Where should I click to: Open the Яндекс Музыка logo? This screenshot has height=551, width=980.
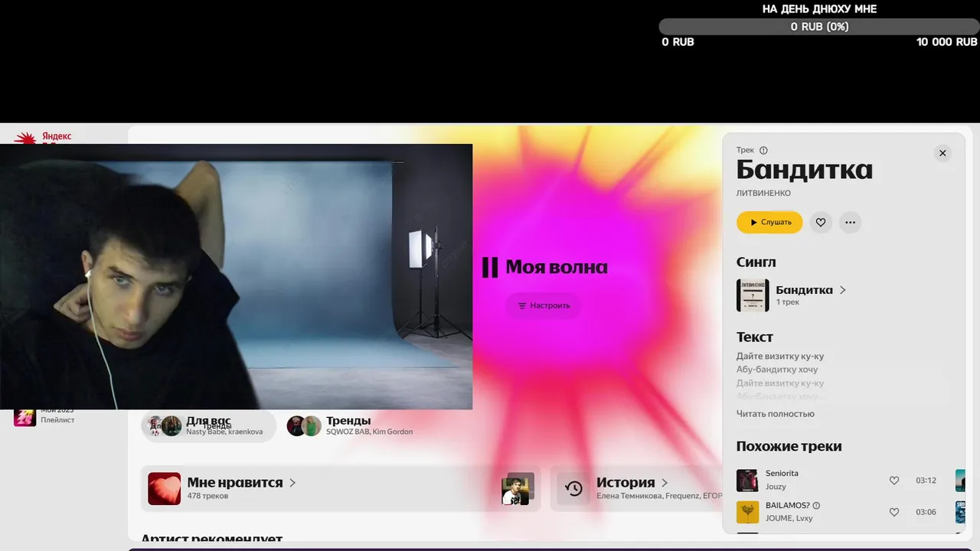tap(43, 138)
